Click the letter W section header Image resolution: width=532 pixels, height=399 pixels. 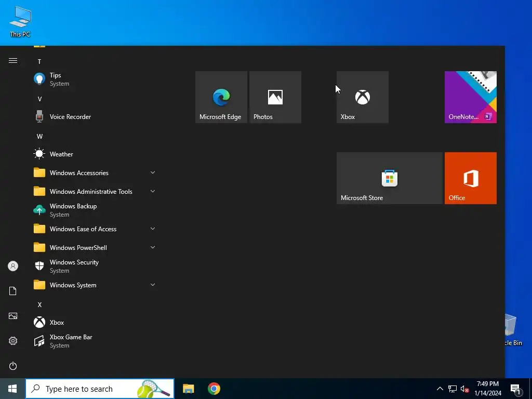click(39, 137)
